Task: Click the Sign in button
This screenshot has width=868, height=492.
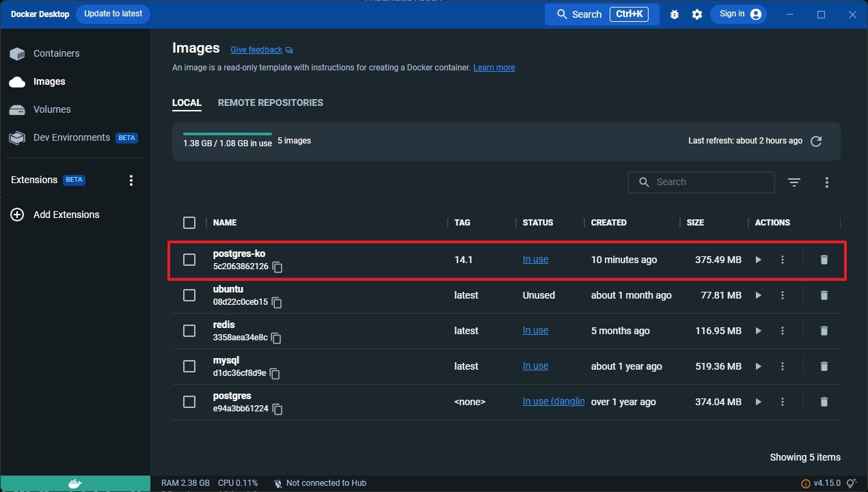Action: coord(738,14)
